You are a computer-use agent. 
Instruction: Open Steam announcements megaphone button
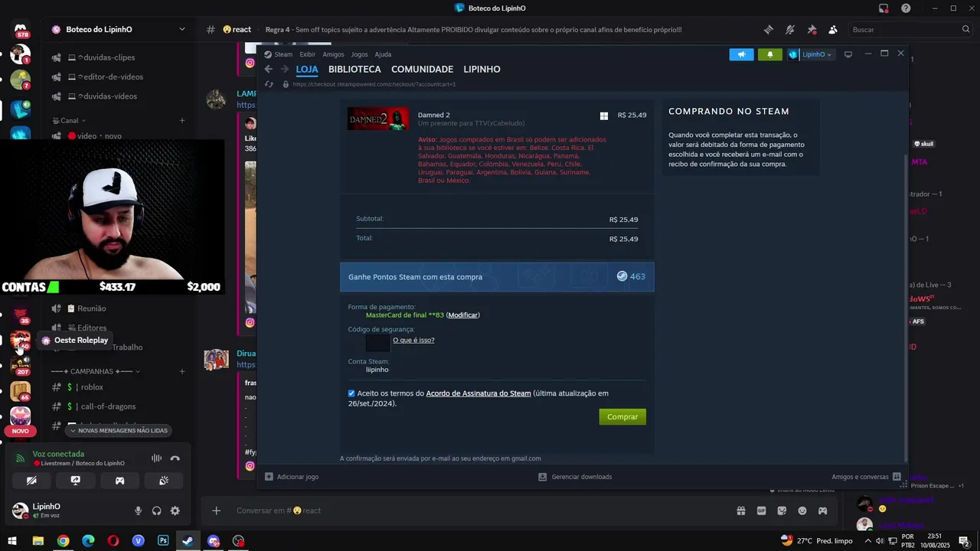click(x=741, y=54)
